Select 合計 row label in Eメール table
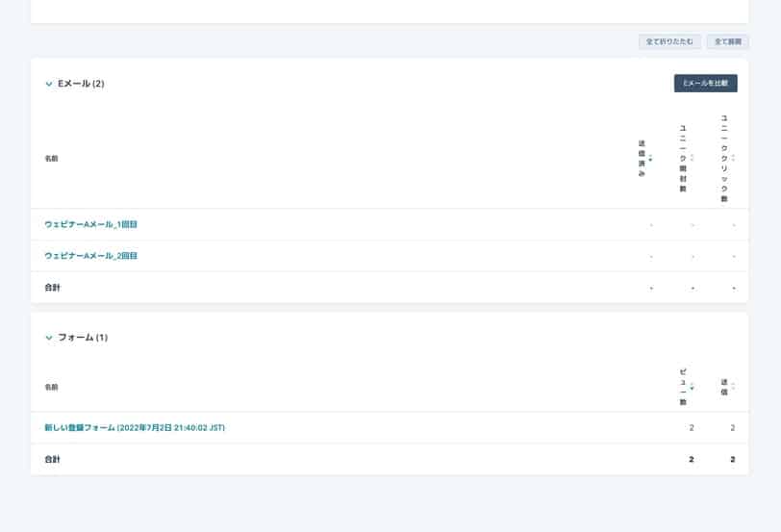 tap(52, 288)
